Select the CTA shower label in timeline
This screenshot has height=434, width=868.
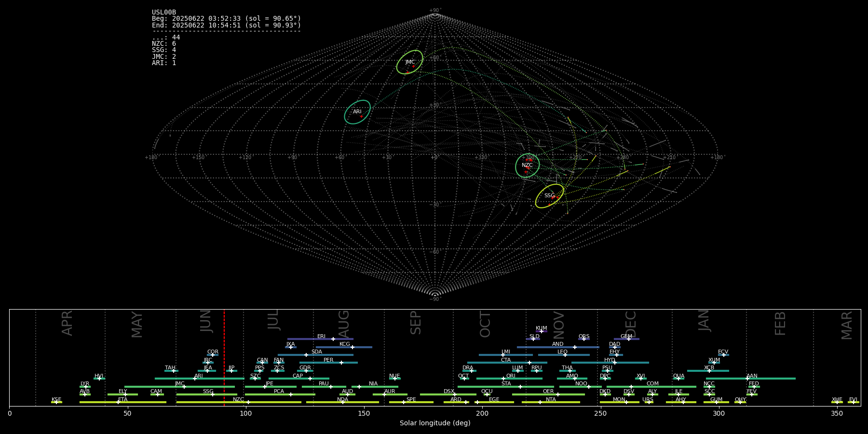pos(506,360)
